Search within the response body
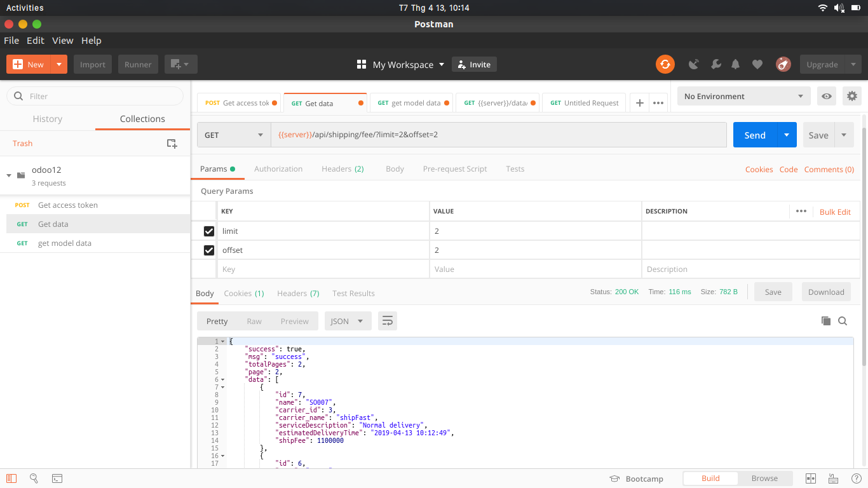The image size is (868, 488). 843,321
